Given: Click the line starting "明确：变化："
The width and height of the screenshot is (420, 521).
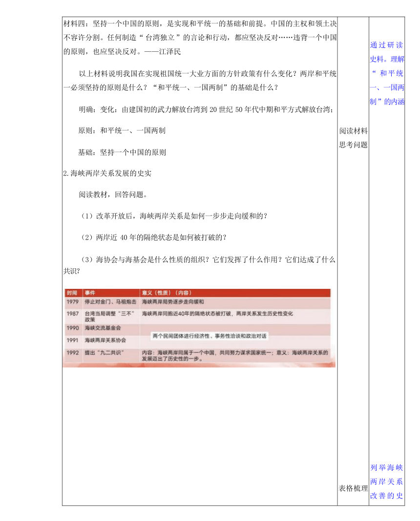Looking at the screenshot, I should coord(206,109).
